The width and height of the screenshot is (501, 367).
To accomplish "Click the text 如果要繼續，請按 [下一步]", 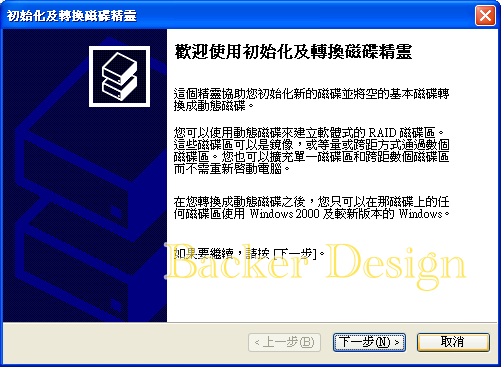I will point(249,254).
